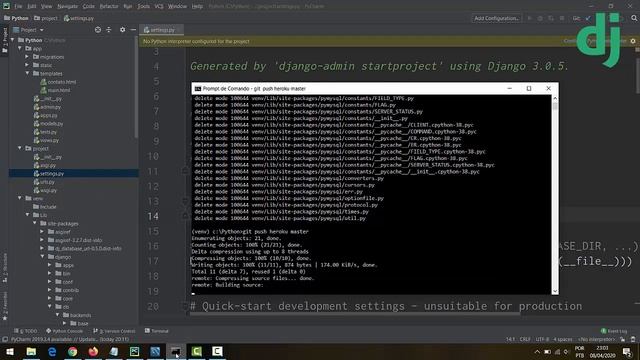
Task: Open Firefox from the taskbar
Action: click(93, 351)
